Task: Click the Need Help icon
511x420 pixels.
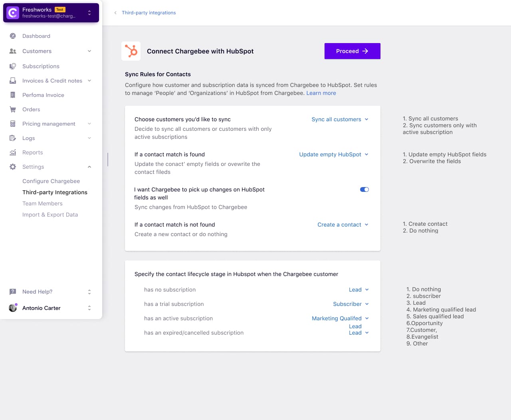Action: (x=13, y=292)
